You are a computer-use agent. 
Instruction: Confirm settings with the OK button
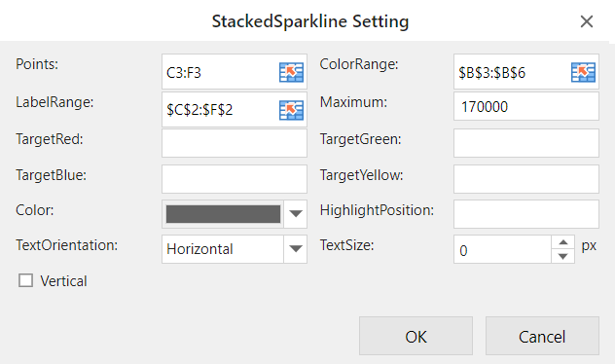coord(416,336)
